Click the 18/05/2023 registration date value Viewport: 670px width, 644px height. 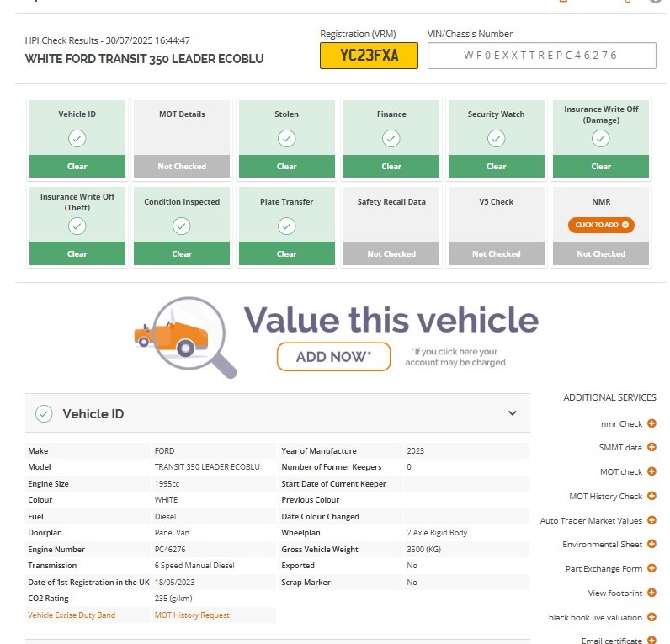(175, 582)
